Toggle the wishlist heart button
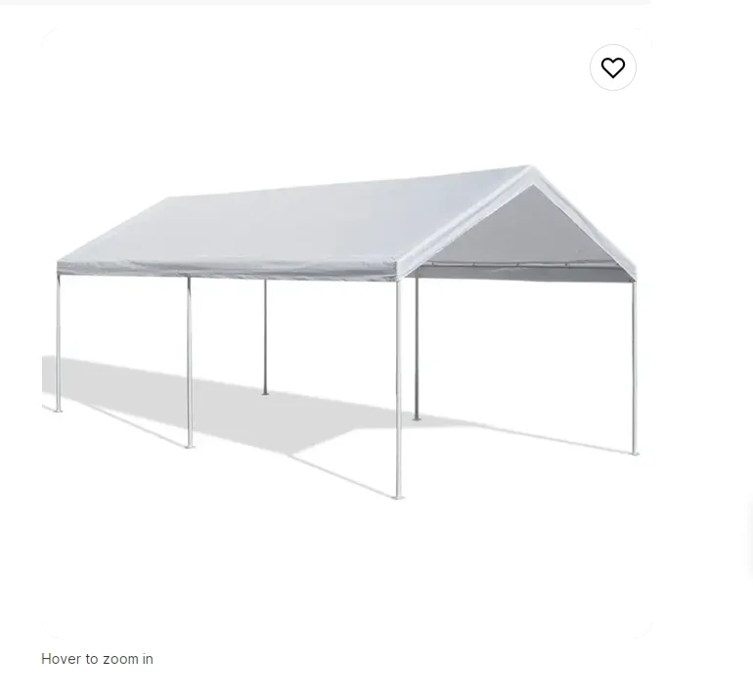This screenshot has height=700, width=753. (x=613, y=67)
